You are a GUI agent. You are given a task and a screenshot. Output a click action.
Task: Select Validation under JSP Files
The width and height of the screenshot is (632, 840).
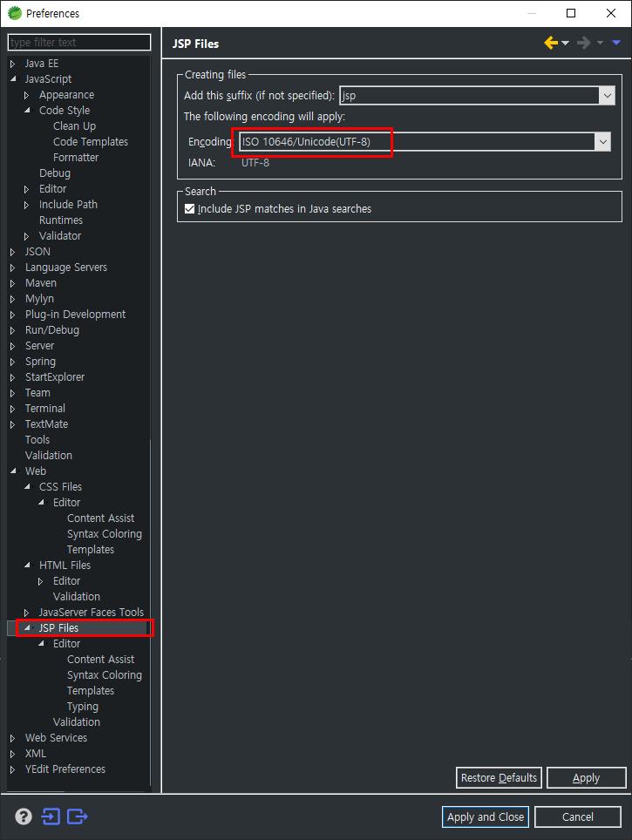coord(76,722)
